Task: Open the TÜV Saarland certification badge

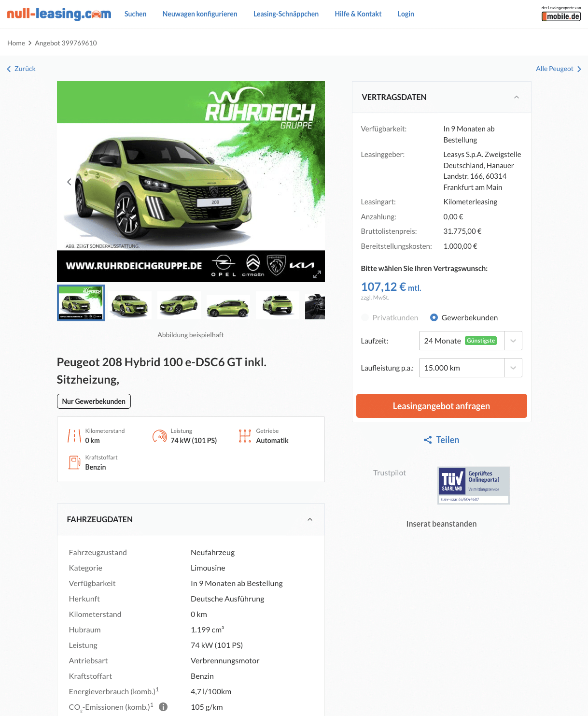Action: coord(474,485)
